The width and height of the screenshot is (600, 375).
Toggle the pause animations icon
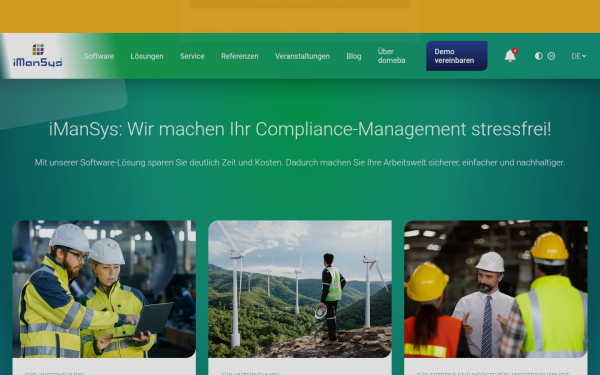pyautogui.click(x=551, y=56)
